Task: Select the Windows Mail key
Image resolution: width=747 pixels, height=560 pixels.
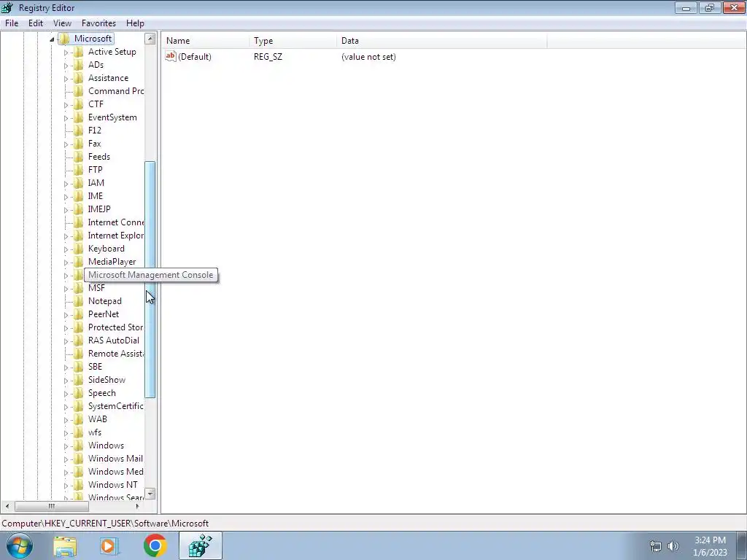Action: [x=115, y=459]
